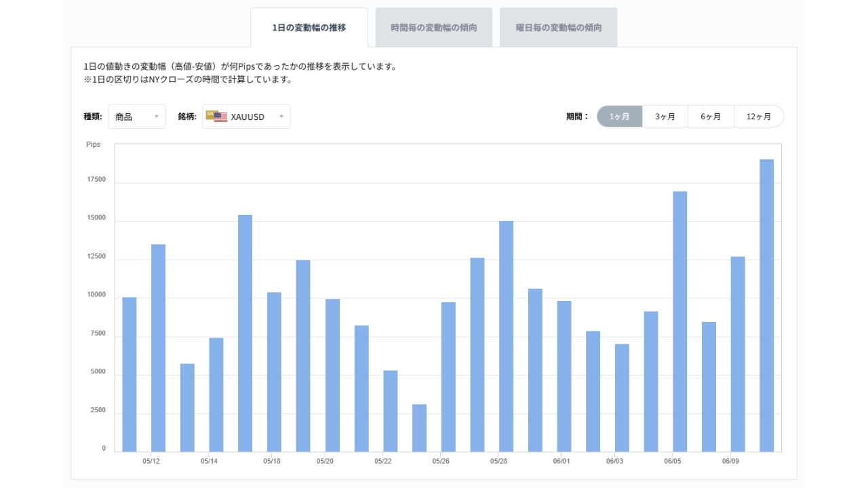
Task: Click the 期間： label
Action: tap(578, 117)
